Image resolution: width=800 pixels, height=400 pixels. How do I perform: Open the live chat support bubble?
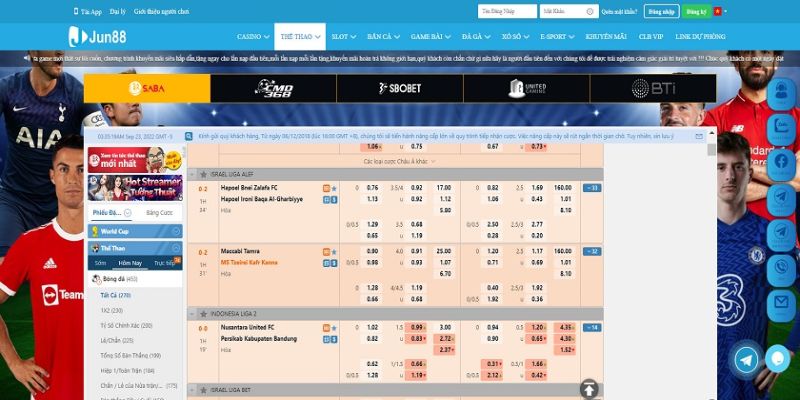[x=778, y=358]
